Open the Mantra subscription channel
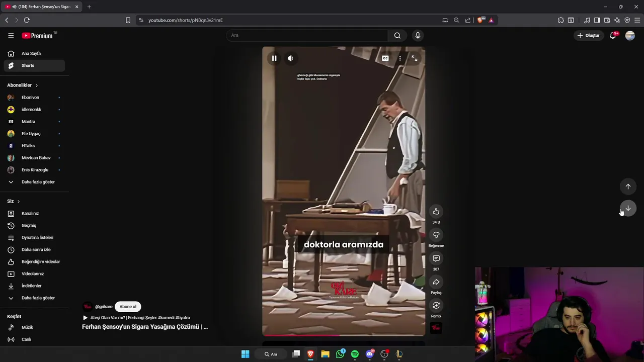 coord(34,122)
